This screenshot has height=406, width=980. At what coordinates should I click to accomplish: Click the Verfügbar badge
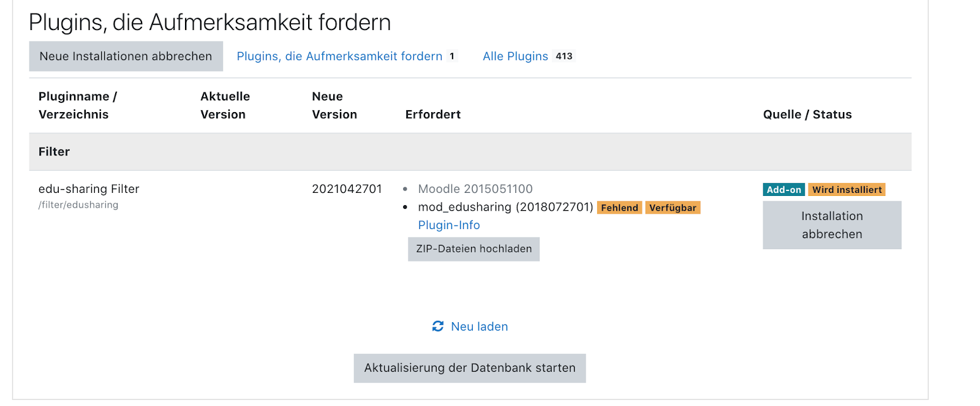point(673,208)
